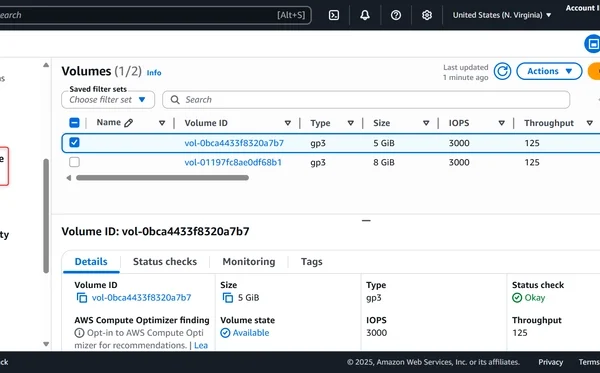Screen dimensions: 600x373
Task: Click the Volume ID column header
Action: [206, 123]
